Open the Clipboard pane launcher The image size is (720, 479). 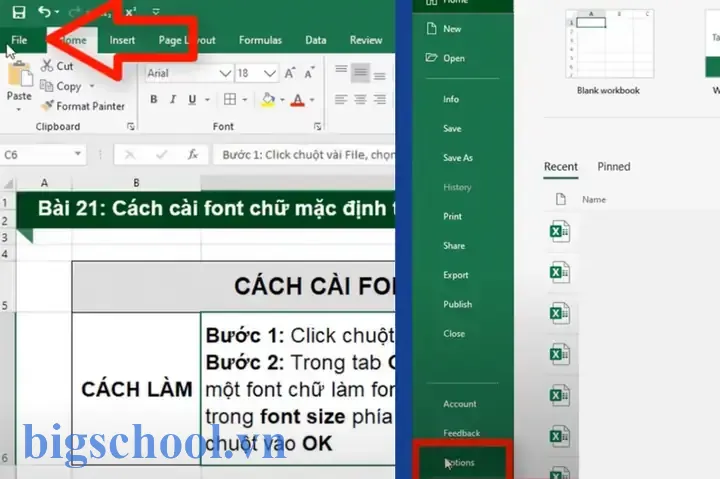pos(131,127)
